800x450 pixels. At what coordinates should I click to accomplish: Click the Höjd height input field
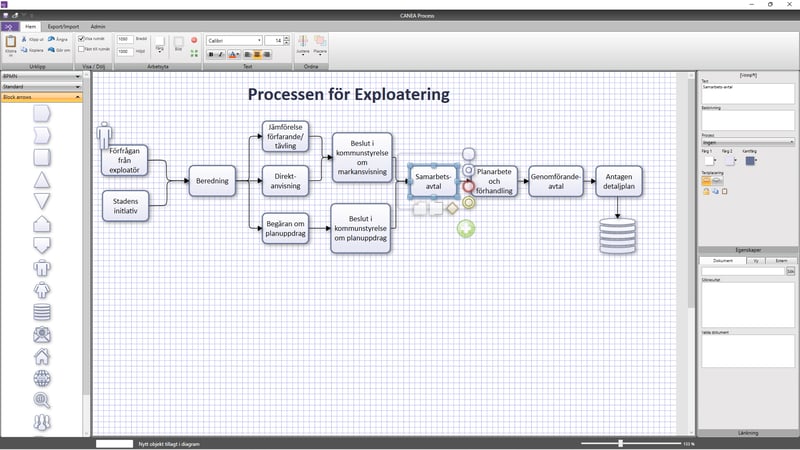click(x=124, y=52)
